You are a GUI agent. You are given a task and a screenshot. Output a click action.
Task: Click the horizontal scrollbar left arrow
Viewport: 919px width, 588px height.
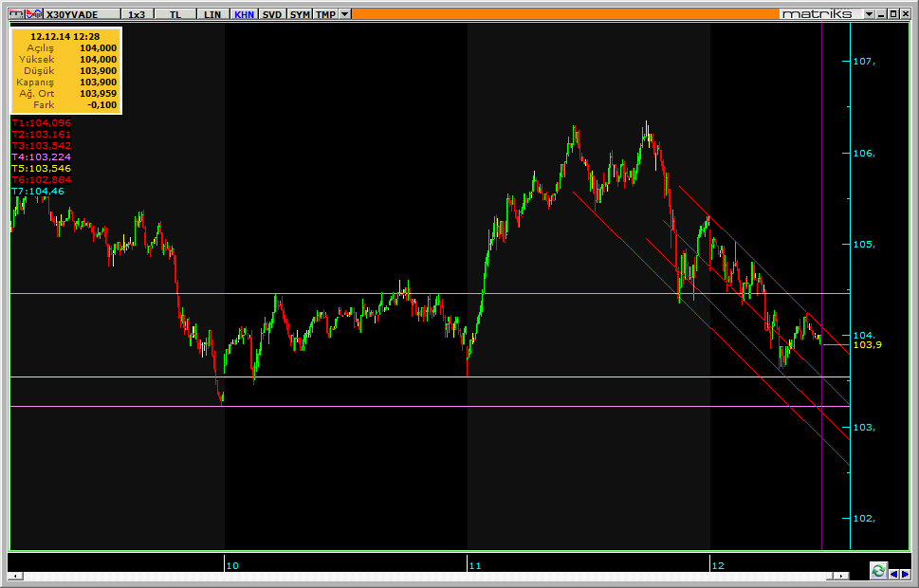tap(15, 576)
